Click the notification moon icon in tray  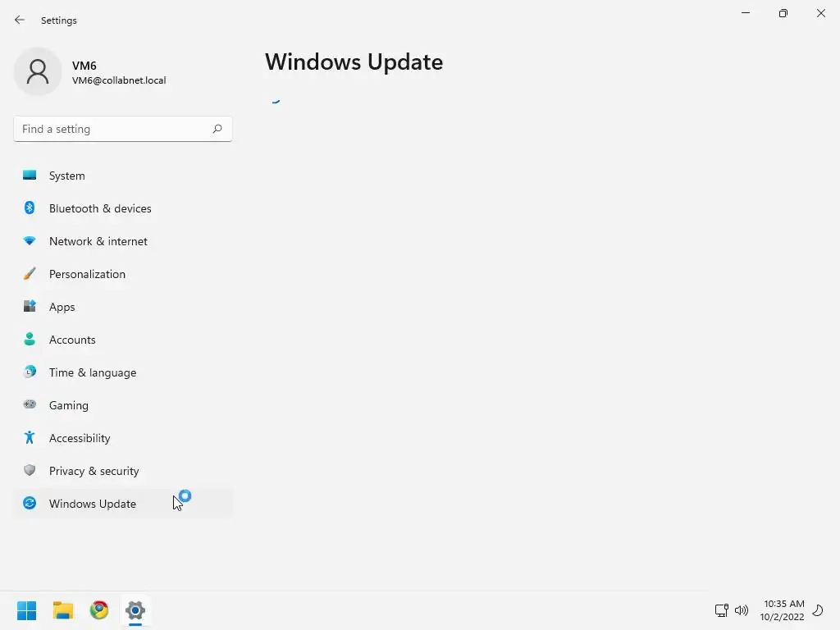[x=818, y=610]
